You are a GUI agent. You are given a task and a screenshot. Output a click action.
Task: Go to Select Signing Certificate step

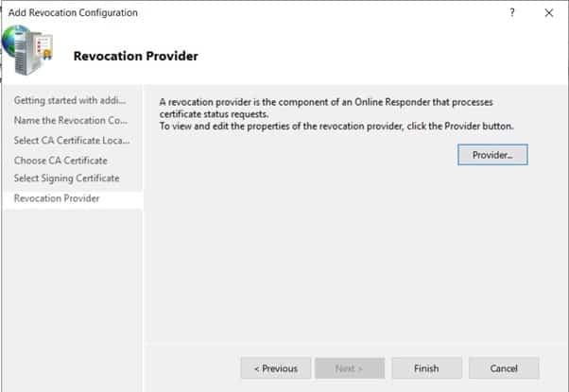click(x=66, y=179)
